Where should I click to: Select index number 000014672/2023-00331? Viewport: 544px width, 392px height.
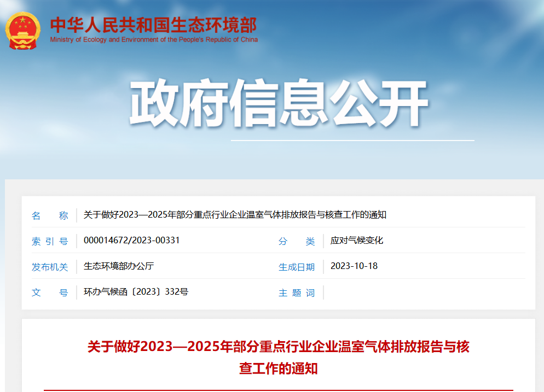coord(131,240)
